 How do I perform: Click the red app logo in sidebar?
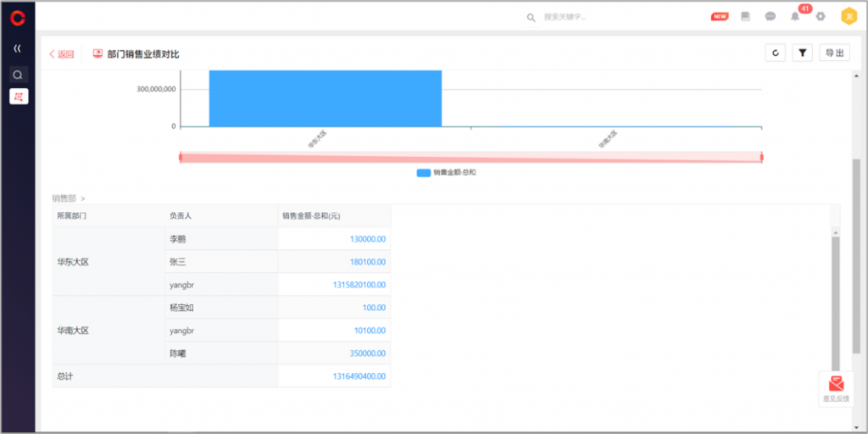pos(18,18)
